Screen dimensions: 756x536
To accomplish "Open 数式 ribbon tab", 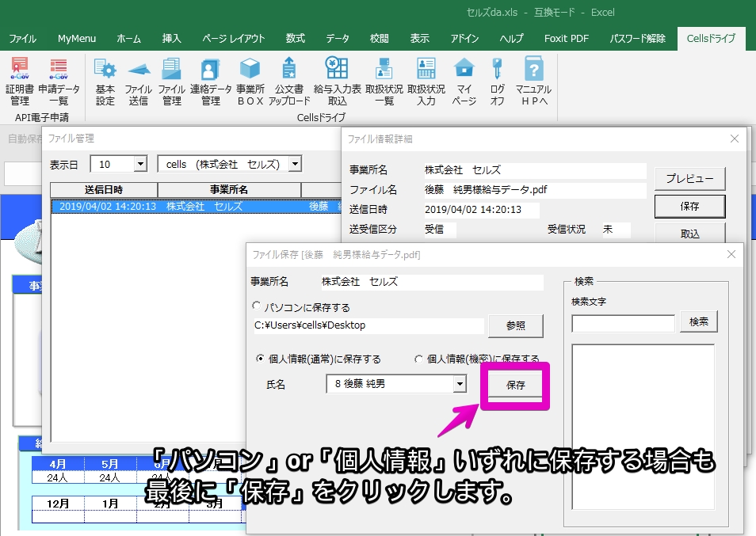I will click(x=295, y=39).
